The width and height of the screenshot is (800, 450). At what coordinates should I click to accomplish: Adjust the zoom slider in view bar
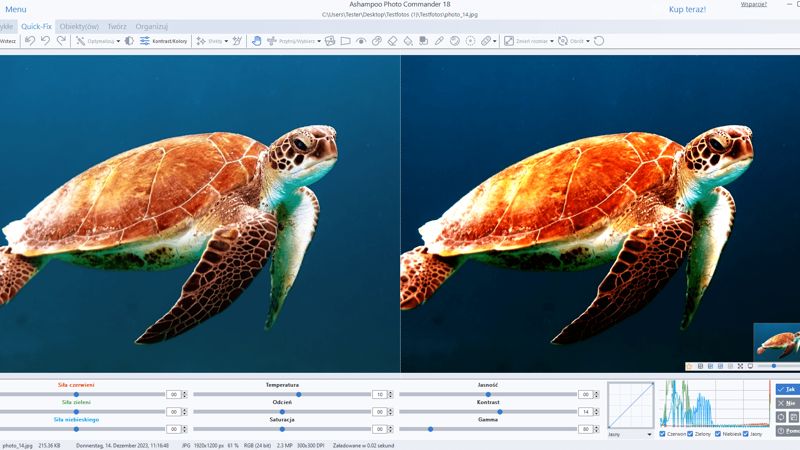pos(778,366)
